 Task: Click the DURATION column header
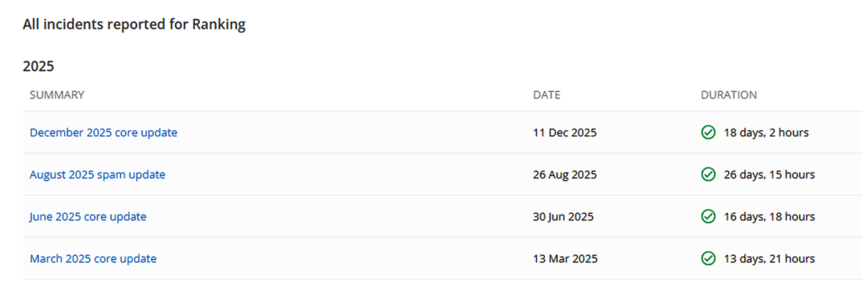(x=729, y=95)
